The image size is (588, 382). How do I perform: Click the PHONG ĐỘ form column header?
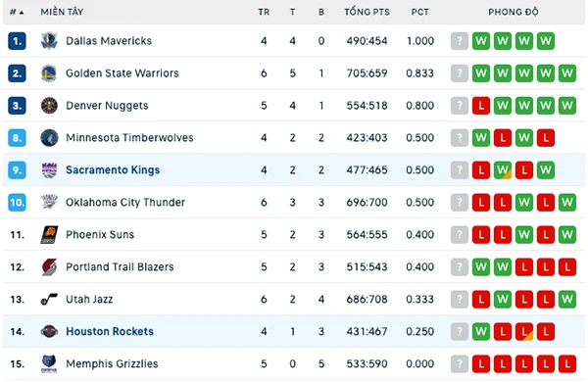[513, 12]
